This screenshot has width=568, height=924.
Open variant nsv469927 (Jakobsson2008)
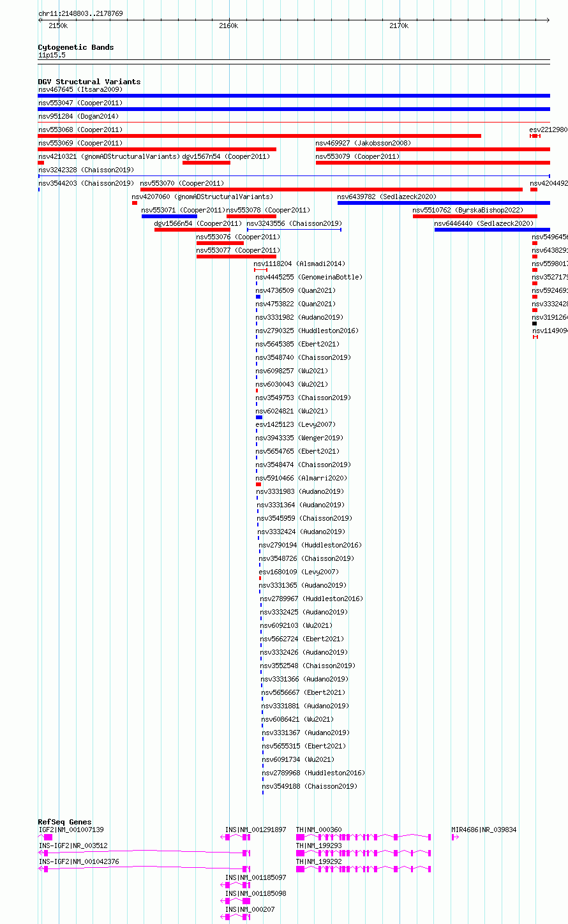[432, 149]
